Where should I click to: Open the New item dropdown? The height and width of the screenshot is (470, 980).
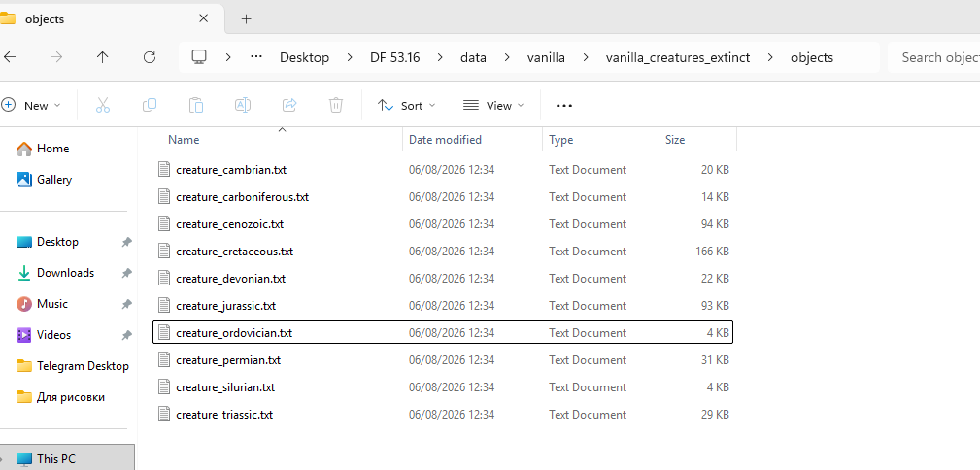click(32, 105)
